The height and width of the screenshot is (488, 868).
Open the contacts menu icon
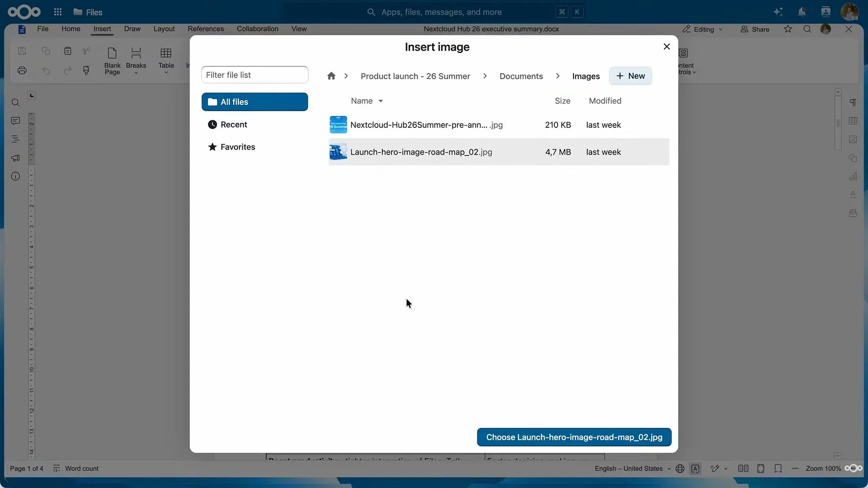click(x=826, y=12)
